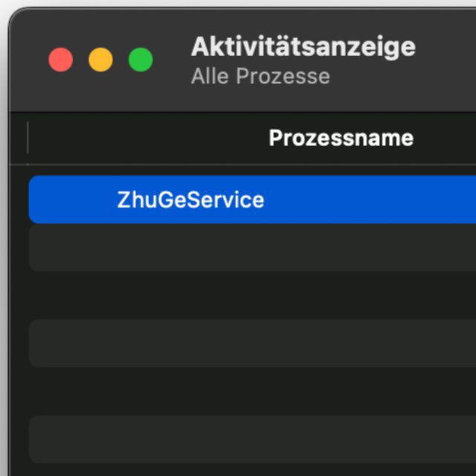Click the column divider left of Prozessname

click(x=28, y=138)
